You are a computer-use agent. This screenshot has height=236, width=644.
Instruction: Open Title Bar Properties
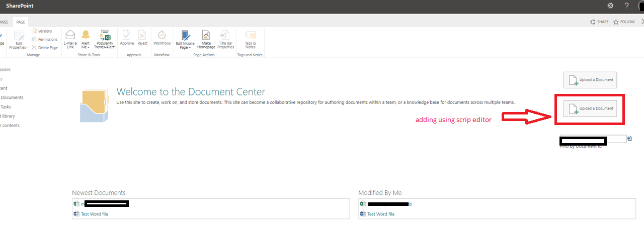click(226, 39)
